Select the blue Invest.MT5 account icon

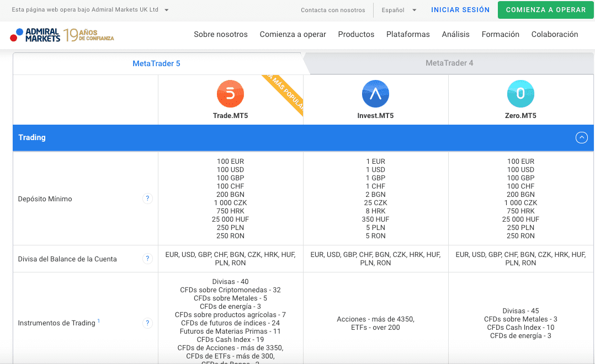pyautogui.click(x=376, y=94)
